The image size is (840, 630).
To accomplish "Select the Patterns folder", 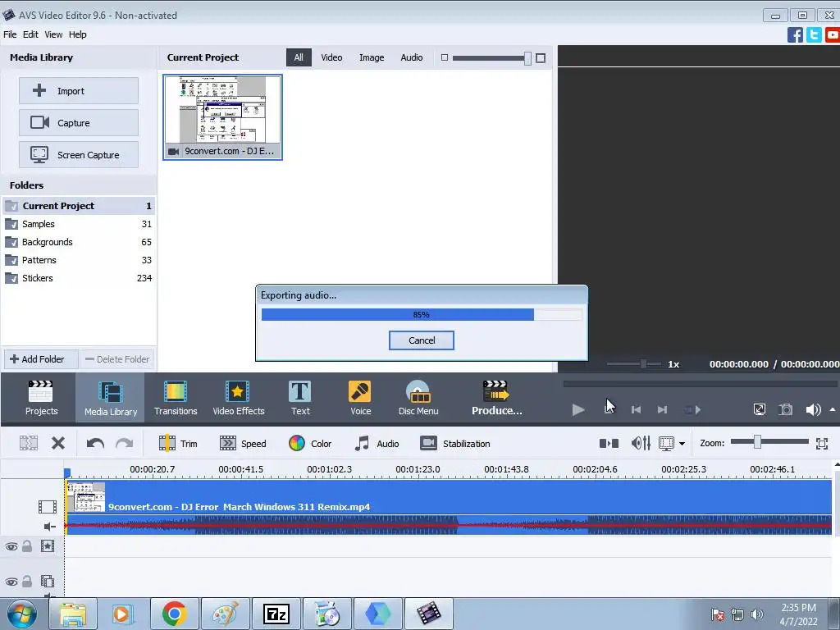I will 79,260.
